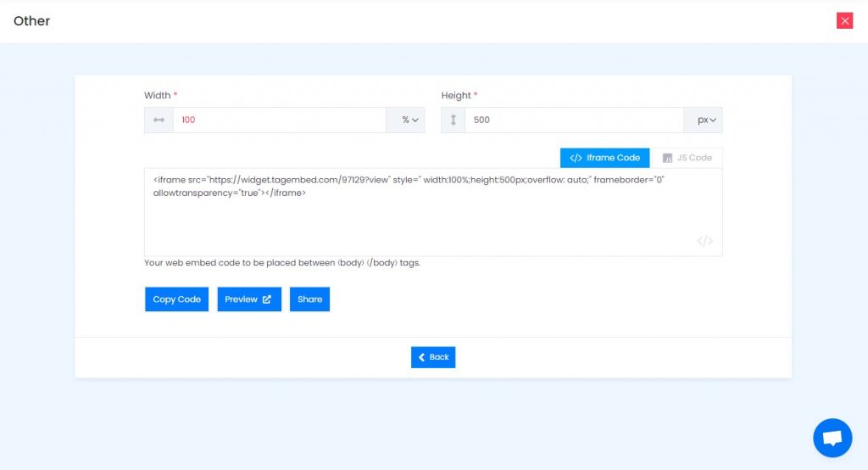Focus the Height input showing 500
Viewport: 868px width, 470px height.
click(574, 120)
